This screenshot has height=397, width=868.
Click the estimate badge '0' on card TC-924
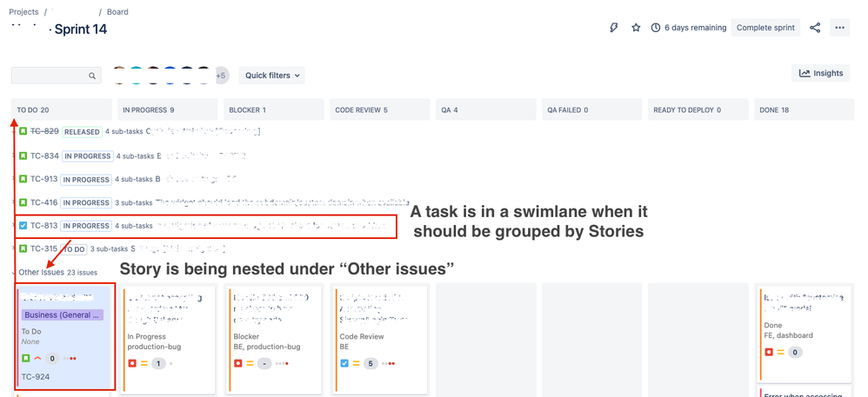coord(52,358)
